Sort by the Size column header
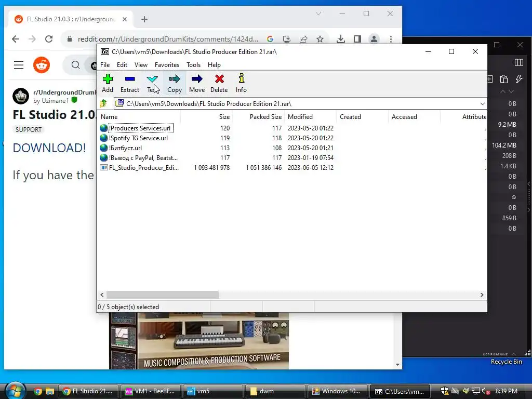 207,117
